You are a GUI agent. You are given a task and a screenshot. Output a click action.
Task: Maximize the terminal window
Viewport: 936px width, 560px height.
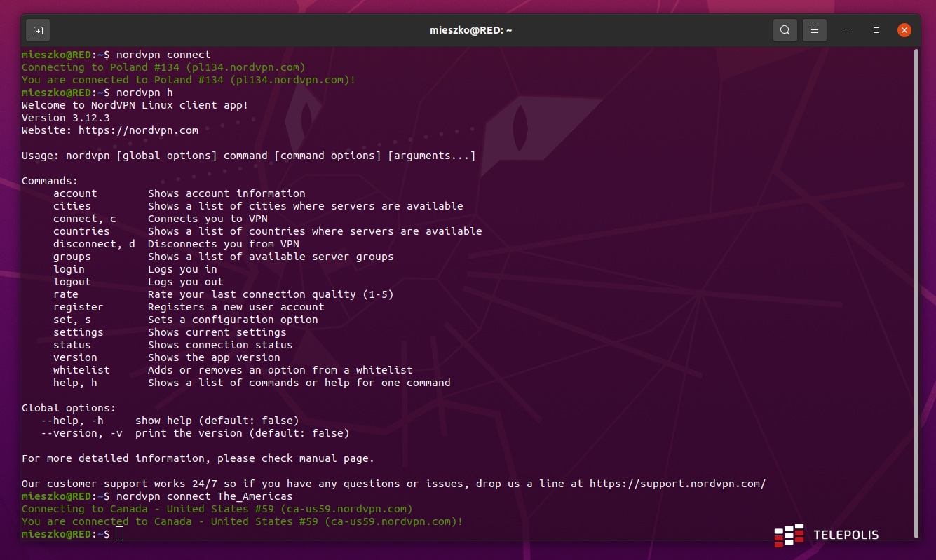pyautogui.click(x=876, y=31)
